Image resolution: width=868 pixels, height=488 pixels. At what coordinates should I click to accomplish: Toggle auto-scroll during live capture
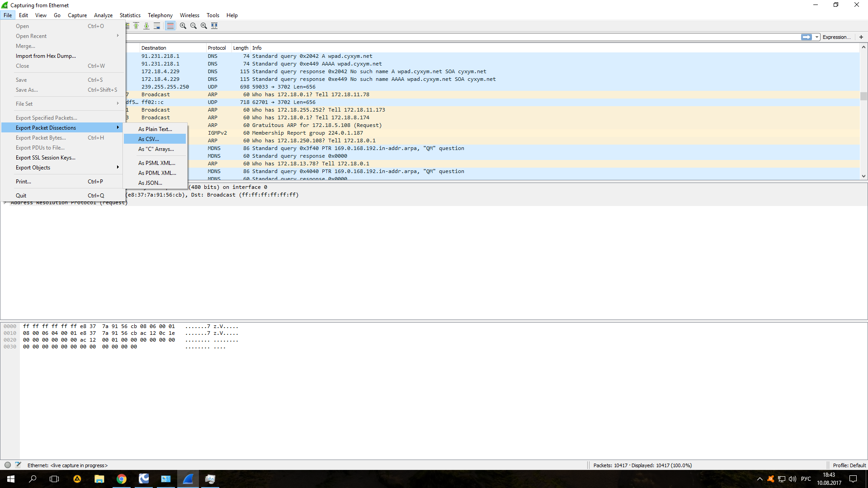(157, 26)
